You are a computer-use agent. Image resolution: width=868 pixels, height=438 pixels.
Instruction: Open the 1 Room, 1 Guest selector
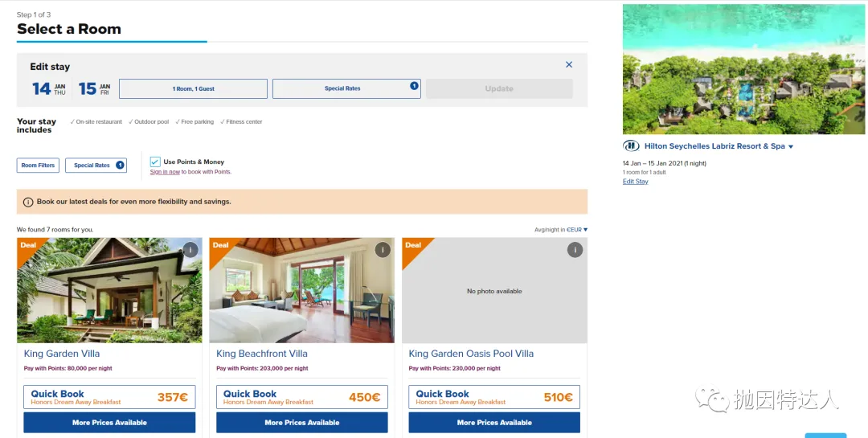193,88
